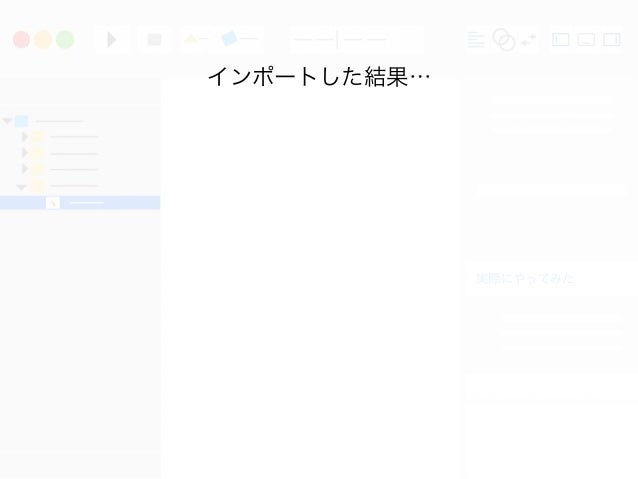This screenshot has width=638, height=479.
Task: Toggle the left navigator panel
Action: [560, 39]
